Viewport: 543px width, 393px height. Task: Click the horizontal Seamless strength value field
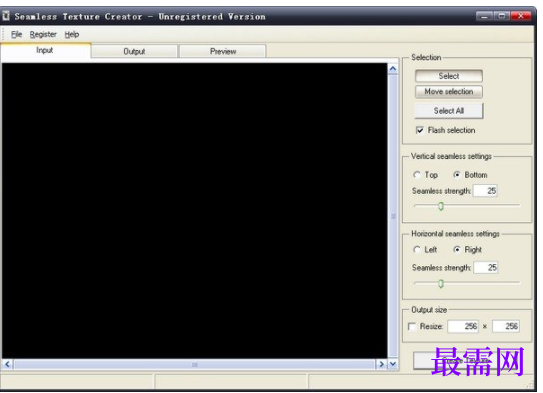[486, 268]
